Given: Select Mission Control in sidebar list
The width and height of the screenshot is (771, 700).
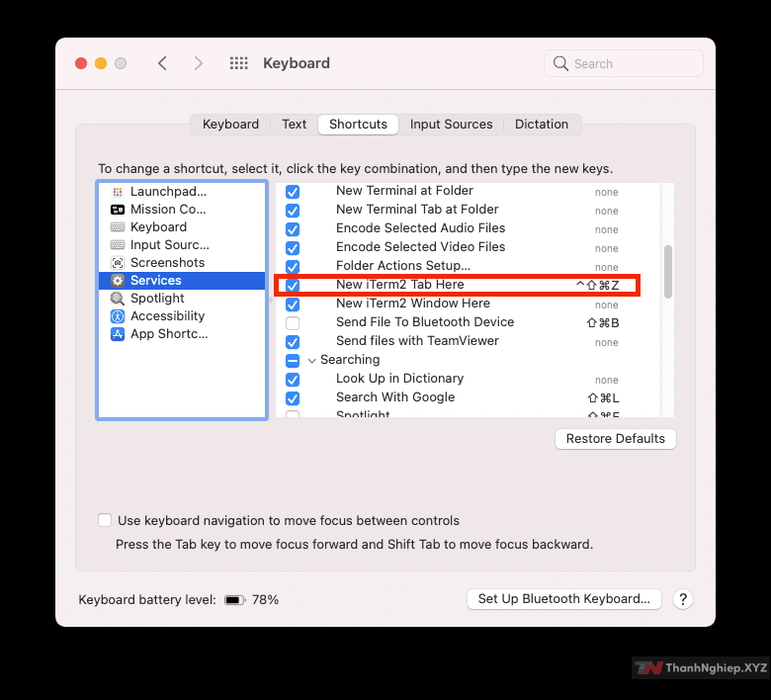Looking at the screenshot, I should (x=182, y=210).
